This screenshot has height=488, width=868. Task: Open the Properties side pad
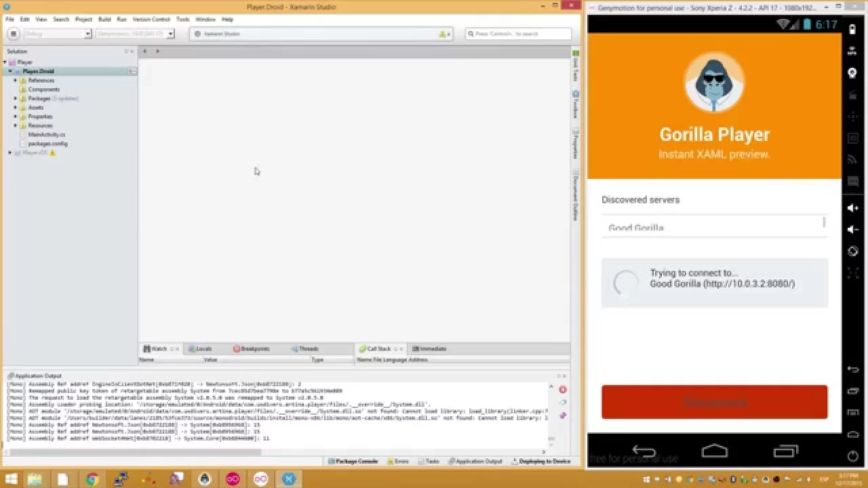click(x=576, y=143)
